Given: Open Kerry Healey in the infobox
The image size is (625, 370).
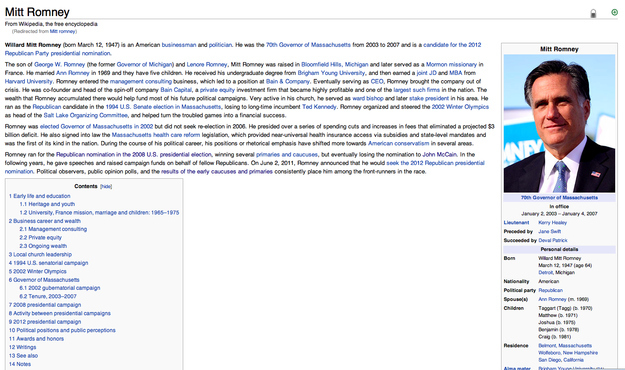Looking at the screenshot, I should 552,223.
